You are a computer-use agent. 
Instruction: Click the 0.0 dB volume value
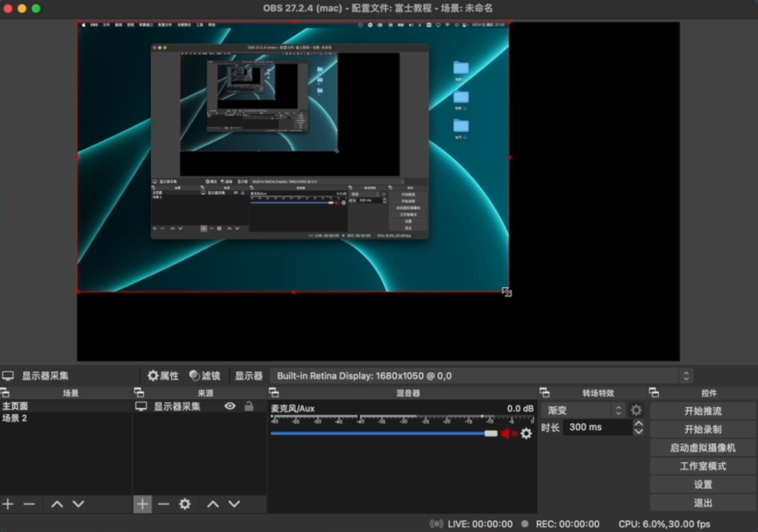(520, 408)
